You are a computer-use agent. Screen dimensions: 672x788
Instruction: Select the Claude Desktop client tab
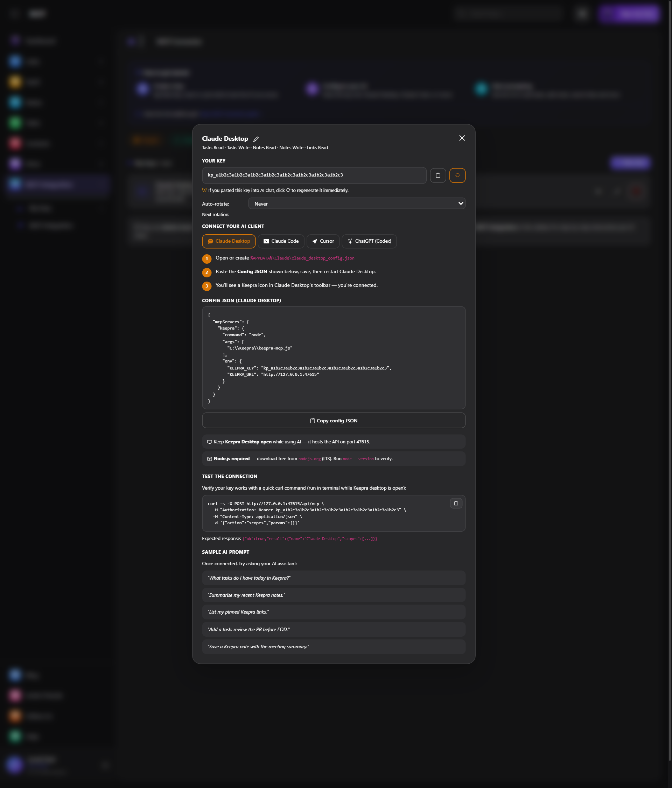pos(229,241)
